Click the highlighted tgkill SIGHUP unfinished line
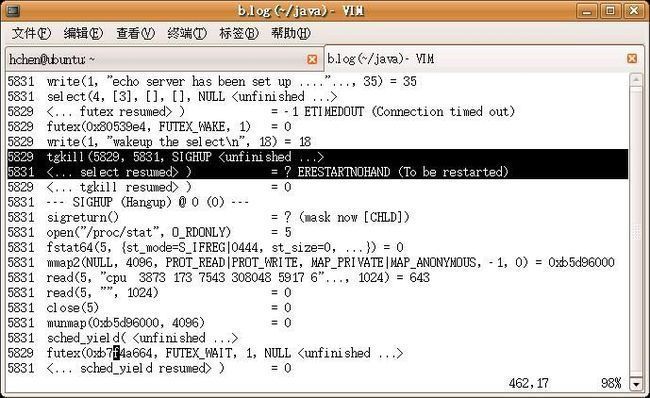This screenshot has height=398, width=650. pyautogui.click(x=318, y=157)
